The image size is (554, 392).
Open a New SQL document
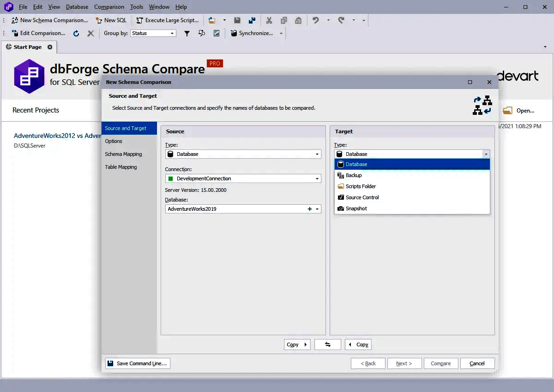(111, 20)
